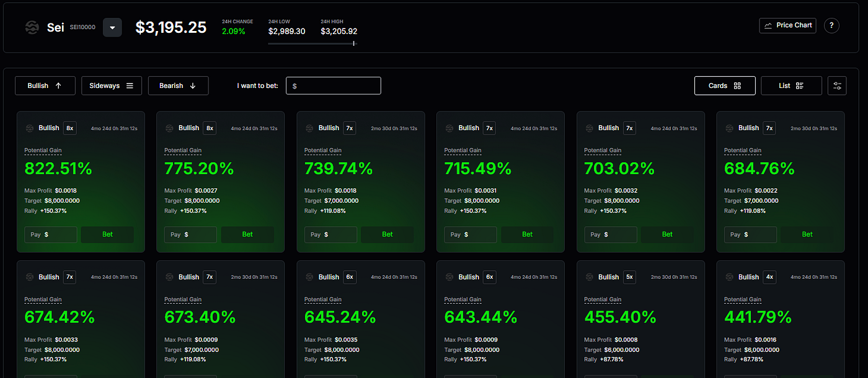Click the $3,205.92 24H high value

(x=339, y=31)
